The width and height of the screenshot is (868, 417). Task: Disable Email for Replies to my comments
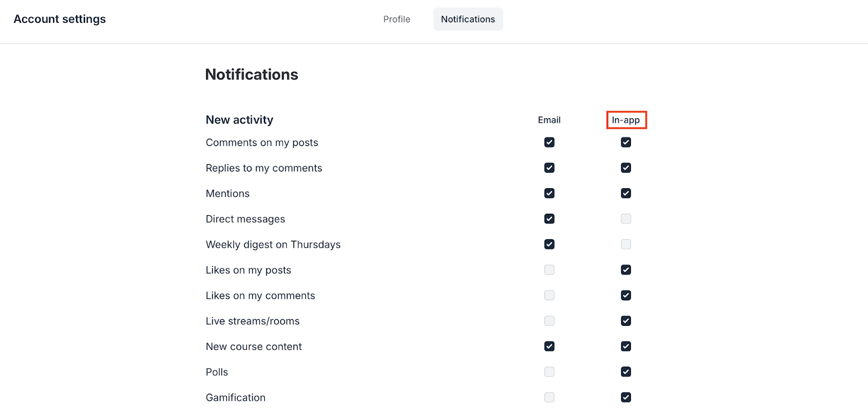[549, 168]
